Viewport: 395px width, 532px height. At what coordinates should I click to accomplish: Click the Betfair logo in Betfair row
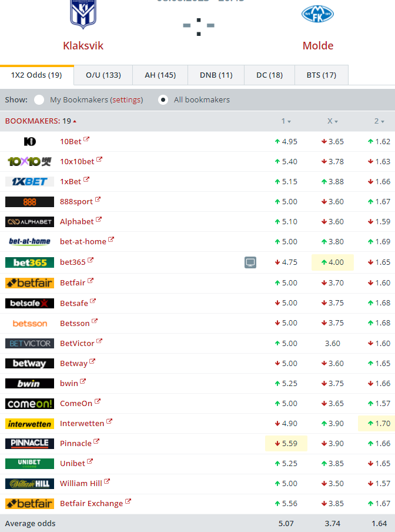click(29, 283)
